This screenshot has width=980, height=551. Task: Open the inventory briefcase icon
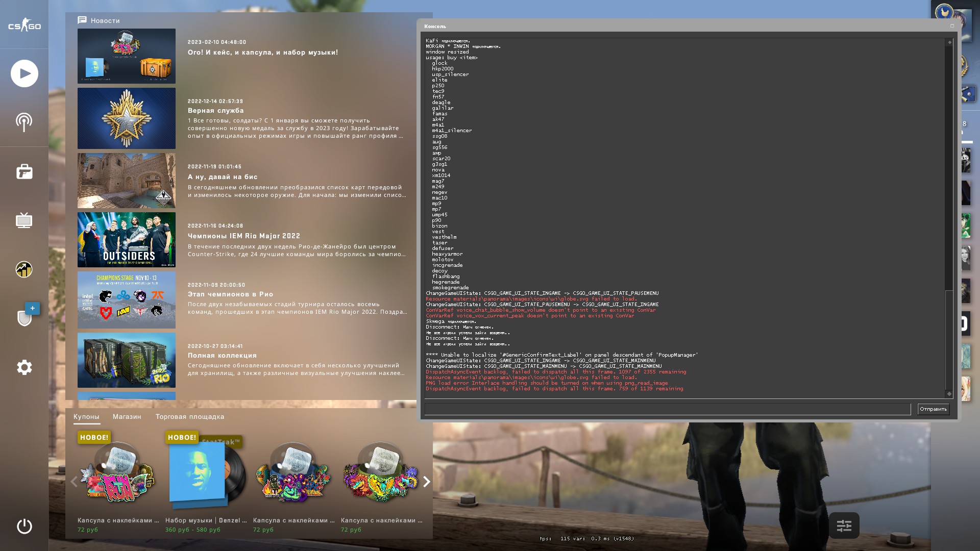24,171
